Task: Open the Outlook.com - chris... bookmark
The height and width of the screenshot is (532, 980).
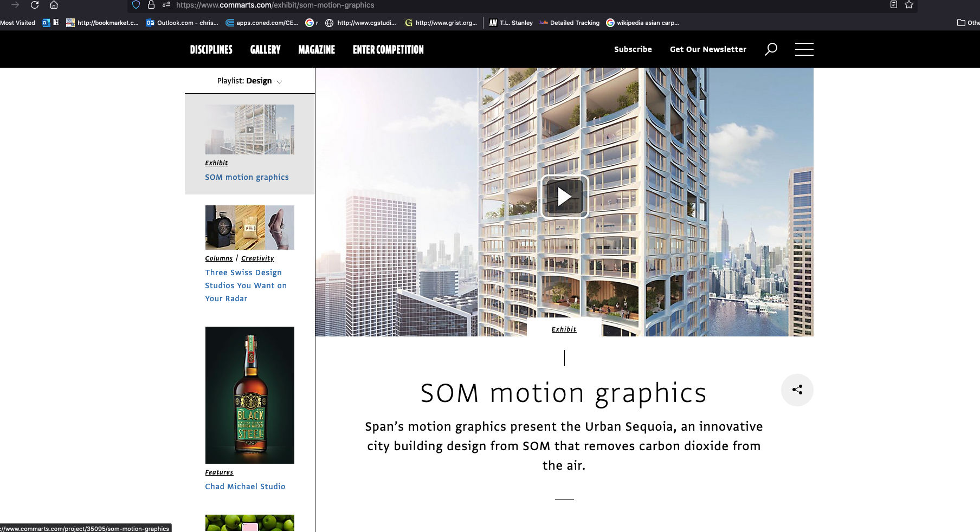Action: tap(182, 23)
